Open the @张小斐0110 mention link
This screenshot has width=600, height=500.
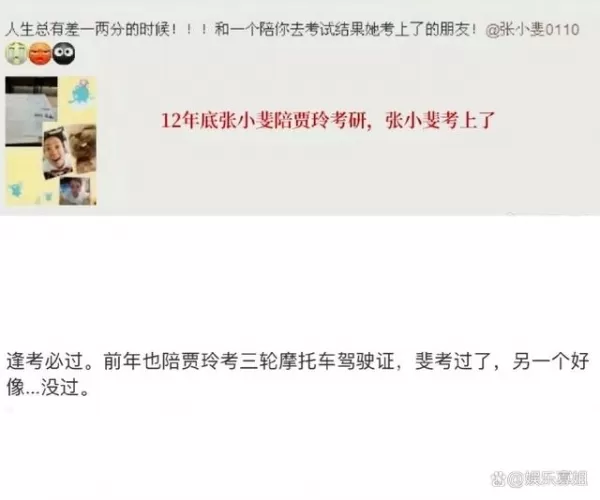tap(532, 30)
